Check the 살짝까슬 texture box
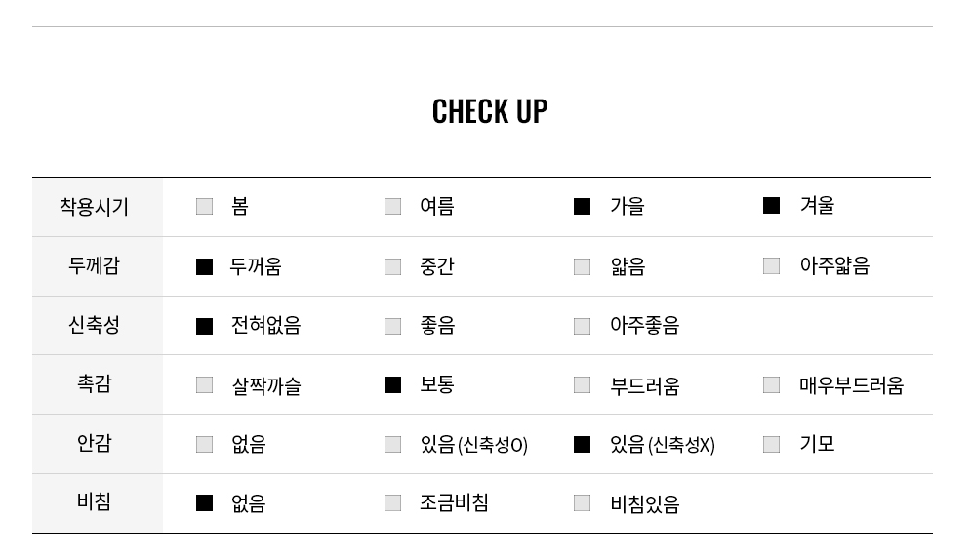This screenshot has height=560, width=972. tap(205, 384)
